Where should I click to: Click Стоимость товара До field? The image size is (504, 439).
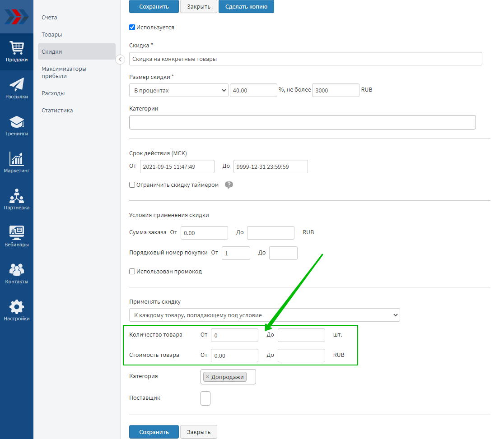tap(302, 356)
